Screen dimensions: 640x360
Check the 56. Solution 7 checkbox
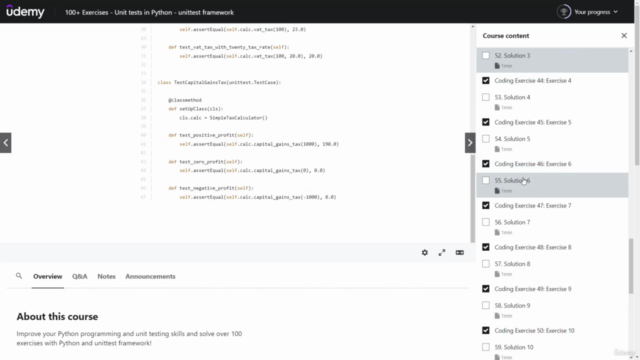pyautogui.click(x=486, y=222)
